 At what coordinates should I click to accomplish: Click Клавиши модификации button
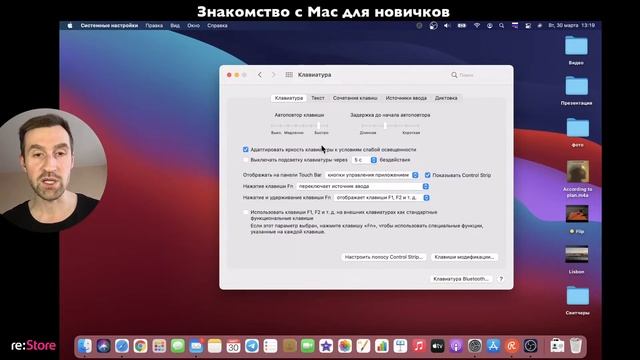[464, 257]
